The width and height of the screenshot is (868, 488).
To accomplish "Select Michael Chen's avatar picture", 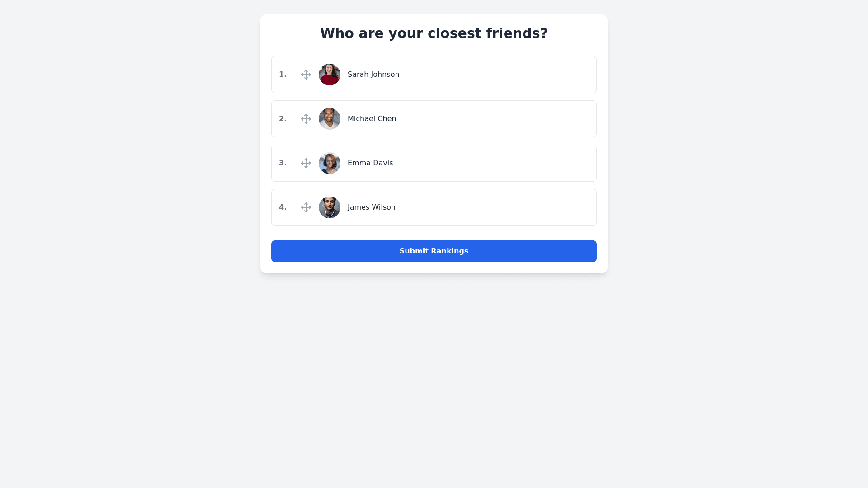I will tap(330, 119).
